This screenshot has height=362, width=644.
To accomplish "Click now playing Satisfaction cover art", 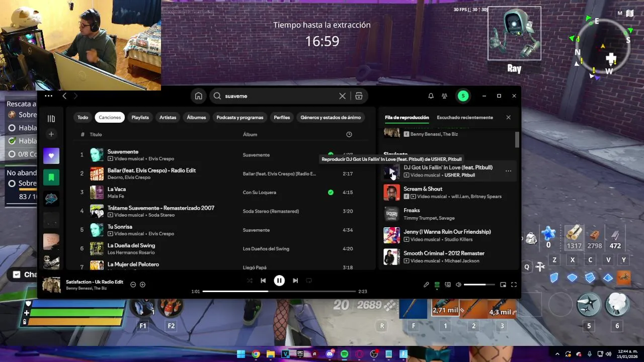I will point(51,285).
